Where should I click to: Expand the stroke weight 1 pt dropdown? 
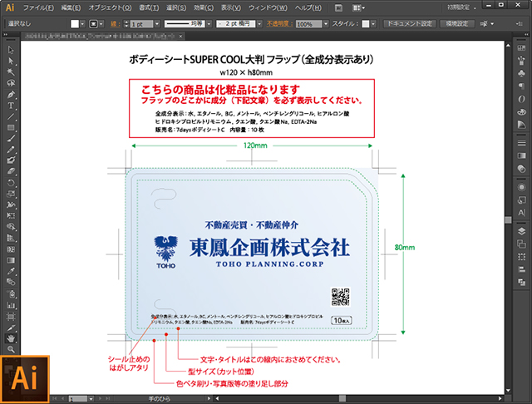click(x=159, y=24)
